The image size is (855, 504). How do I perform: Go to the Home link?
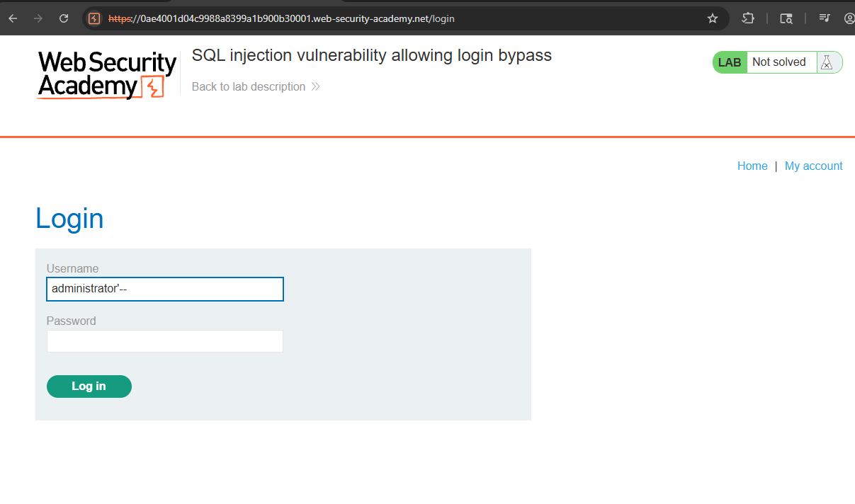coord(752,166)
